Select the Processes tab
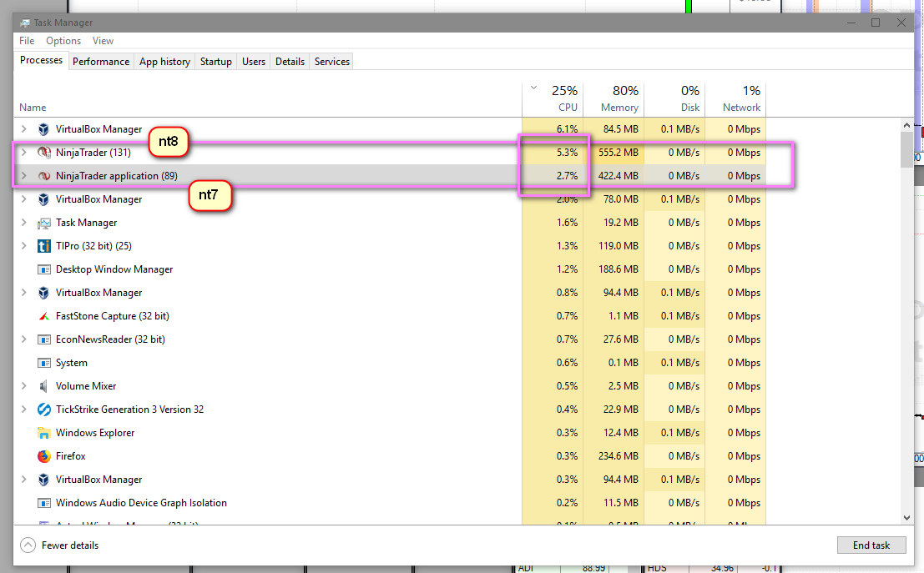 point(41,60)
